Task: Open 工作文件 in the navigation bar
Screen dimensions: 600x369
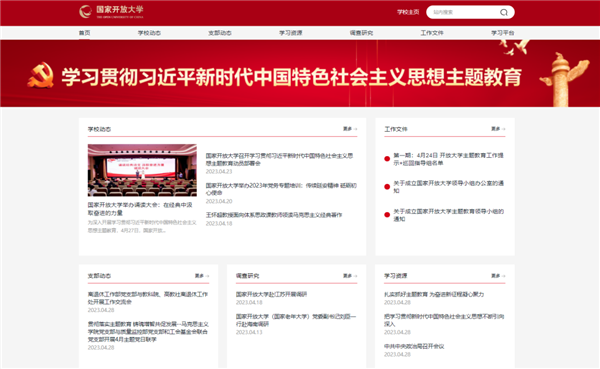Action: coord(432,33)
